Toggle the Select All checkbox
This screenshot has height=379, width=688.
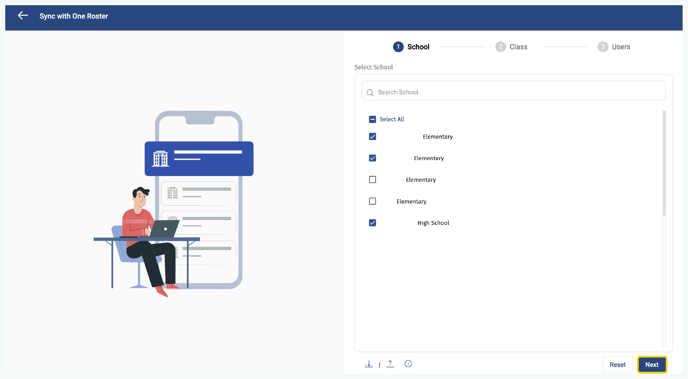tap(373, 119)
